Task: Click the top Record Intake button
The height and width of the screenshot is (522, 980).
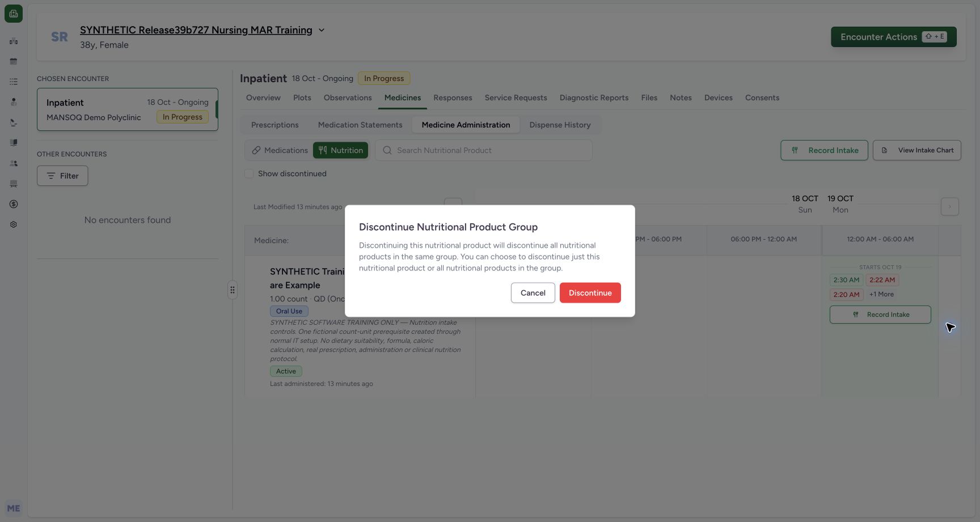Action: pos(824,150)
